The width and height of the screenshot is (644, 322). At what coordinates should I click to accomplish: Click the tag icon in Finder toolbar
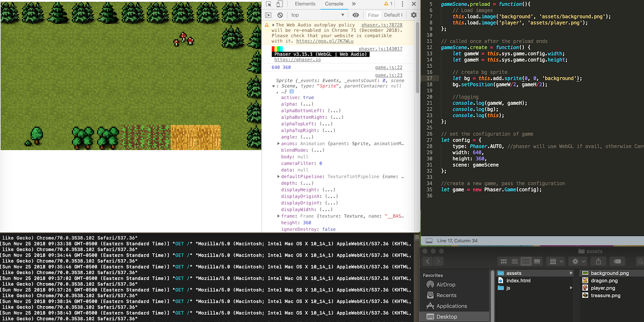click(618, 261)
